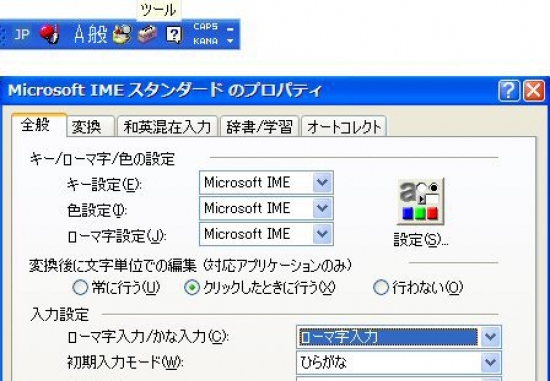
Task: Switch to the オートコレクト tab
Action: pyautogui.click(x=344, y=126)
